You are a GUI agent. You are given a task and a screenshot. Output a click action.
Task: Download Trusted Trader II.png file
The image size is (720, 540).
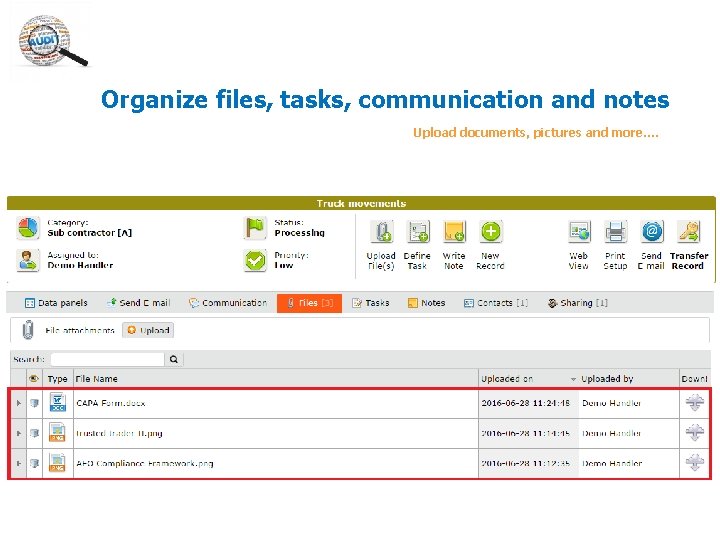[x=695, y=433]
